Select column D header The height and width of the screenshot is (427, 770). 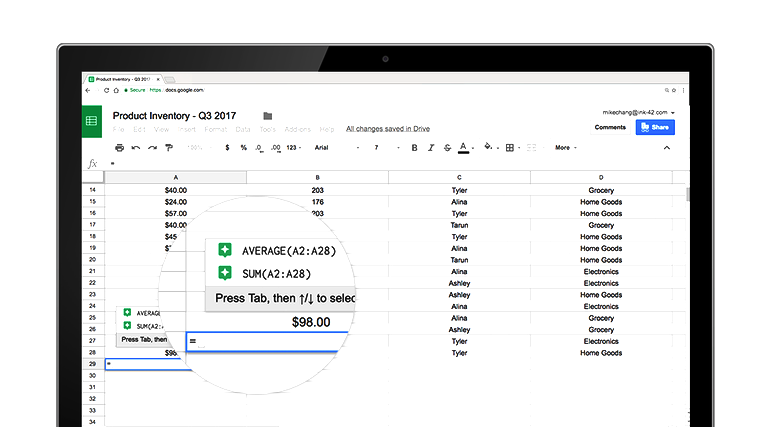pos(601,177)
